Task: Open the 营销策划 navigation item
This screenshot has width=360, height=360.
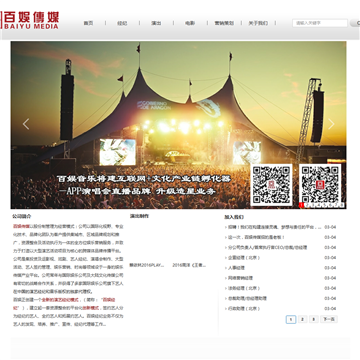Action: (224, 23)
